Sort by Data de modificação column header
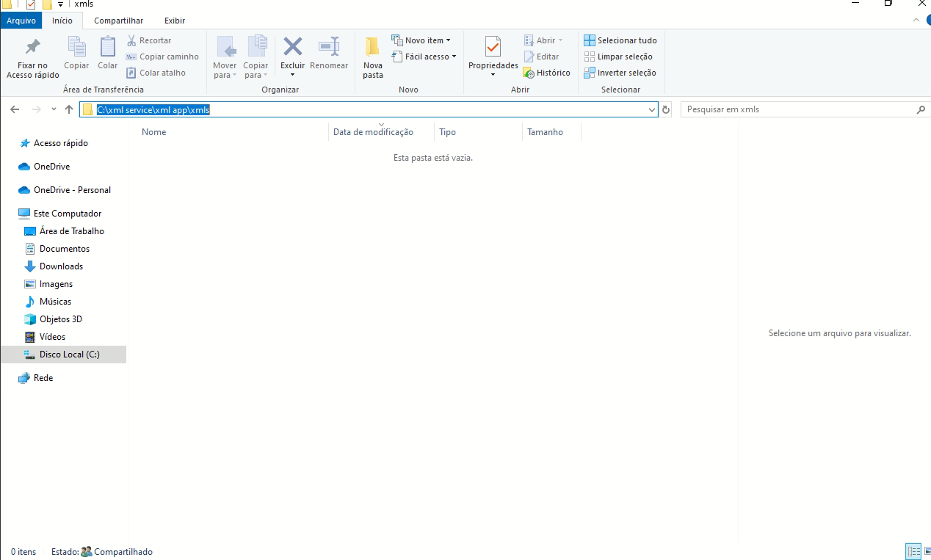931x560 pixels. [373, 132]
